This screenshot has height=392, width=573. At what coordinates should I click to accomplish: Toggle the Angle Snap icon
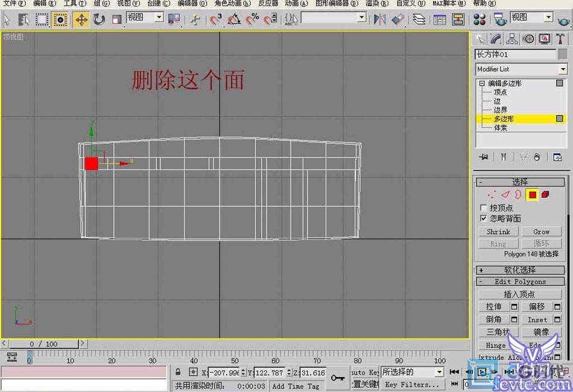pyautogui.click(x=234, y=19)
